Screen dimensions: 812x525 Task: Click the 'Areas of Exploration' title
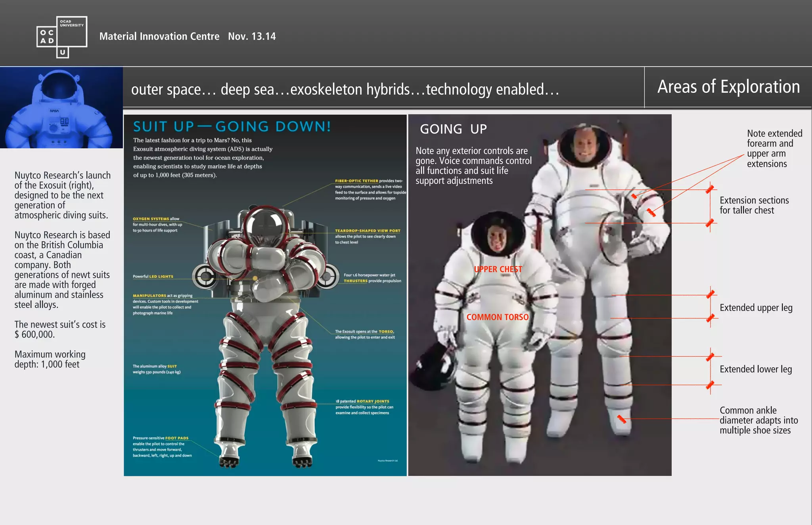click(x=729, y=87)
